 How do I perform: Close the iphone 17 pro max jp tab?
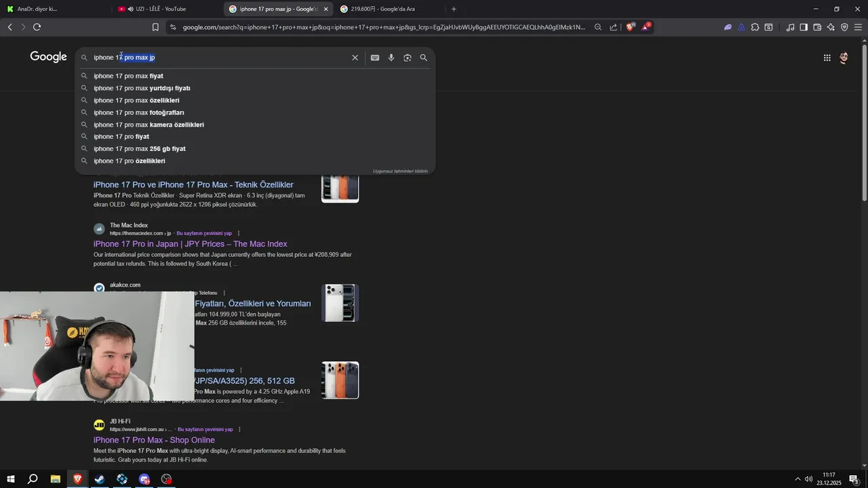325,9
